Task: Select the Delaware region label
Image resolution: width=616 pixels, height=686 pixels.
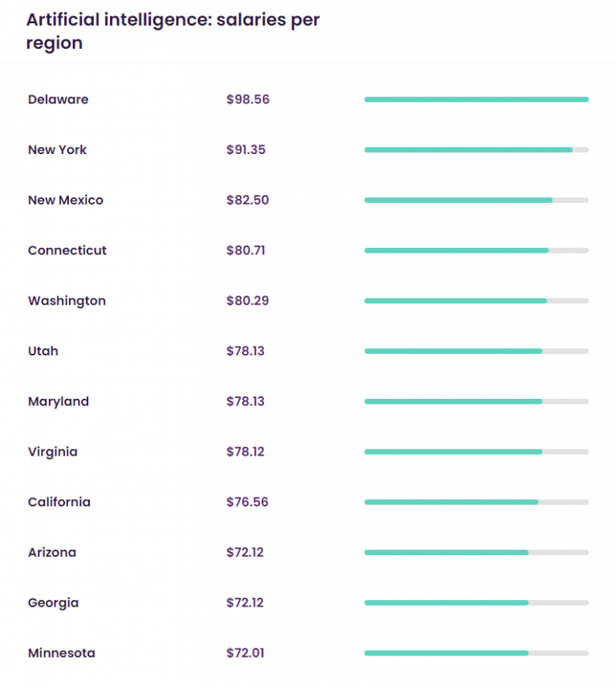Action: coord(58,99)
